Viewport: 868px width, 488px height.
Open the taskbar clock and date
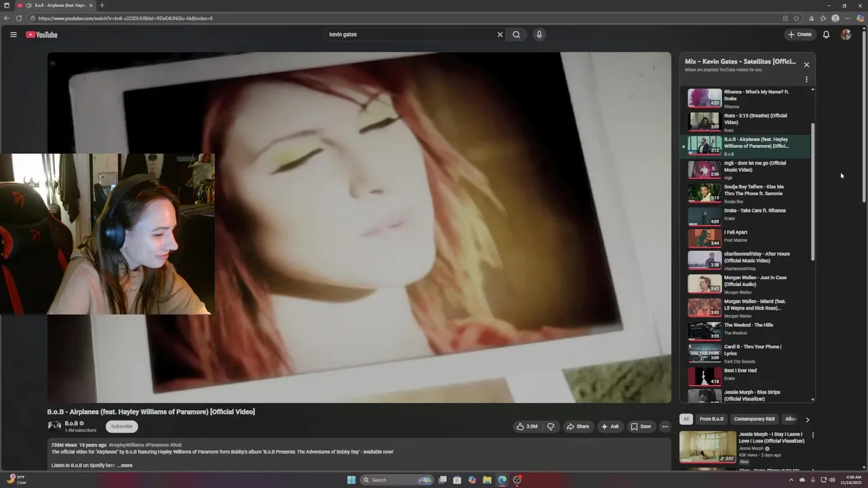tap(852, 480)
